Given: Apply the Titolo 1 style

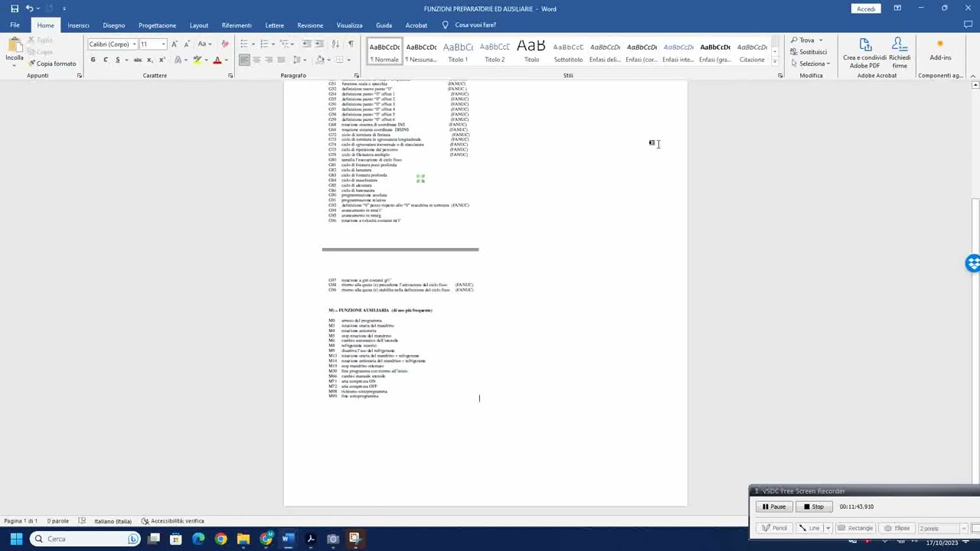Looking at the screenshot, I should click(x=458, y=52).
